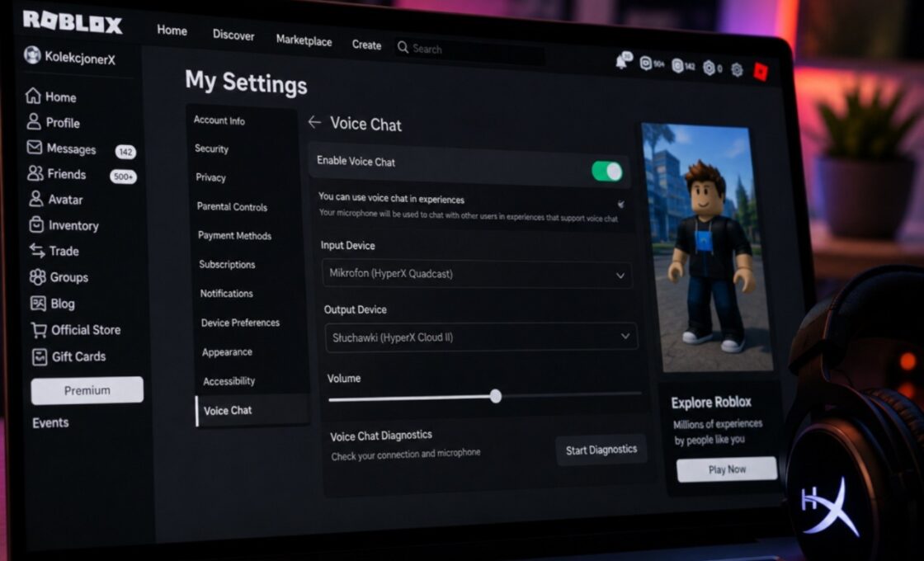924x561 pixels.
Task: Open the KolekcjonerX user avatar icon
Action: [x=32, y=55]
